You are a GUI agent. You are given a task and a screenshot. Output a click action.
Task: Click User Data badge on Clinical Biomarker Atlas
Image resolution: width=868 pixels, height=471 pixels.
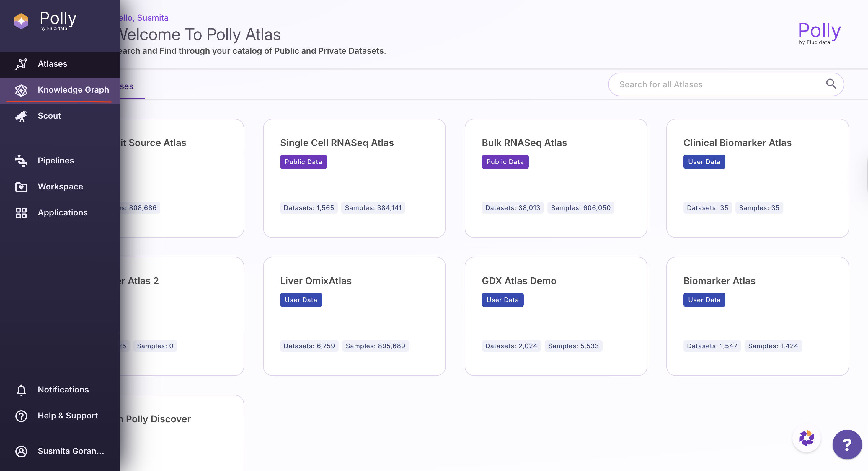(704, 162)
